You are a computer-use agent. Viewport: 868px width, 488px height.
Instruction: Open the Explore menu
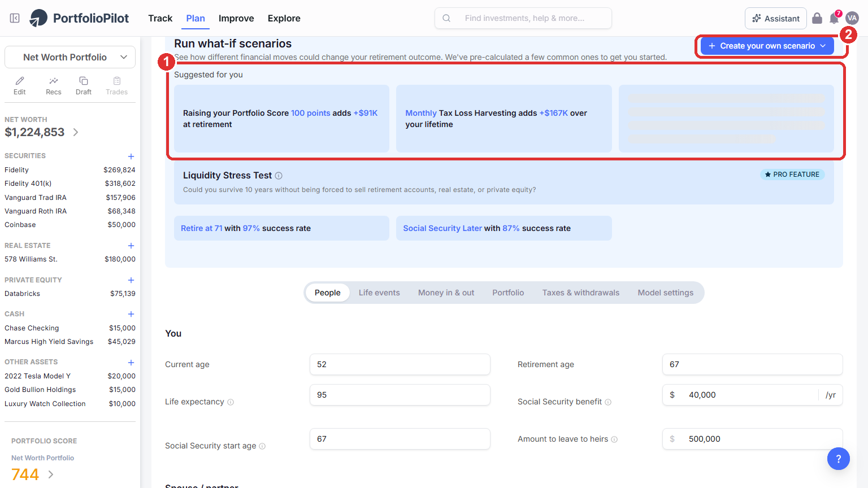[284, 18]
